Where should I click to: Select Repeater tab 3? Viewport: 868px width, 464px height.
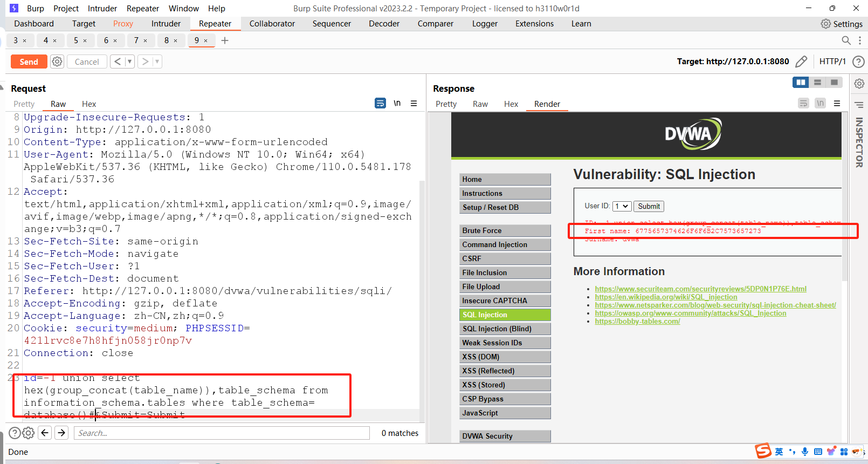(16, 40)
